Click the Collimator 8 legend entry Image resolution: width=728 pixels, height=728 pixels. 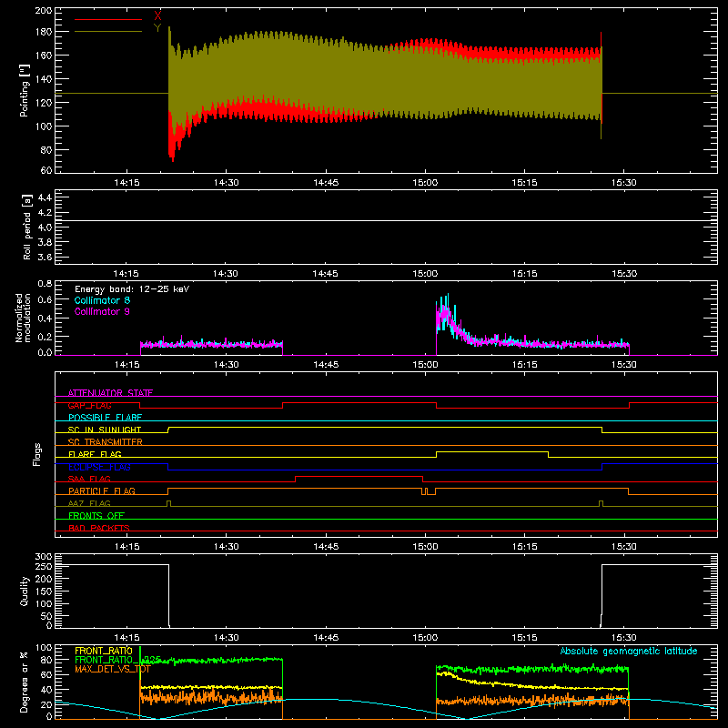coord(102,300)
